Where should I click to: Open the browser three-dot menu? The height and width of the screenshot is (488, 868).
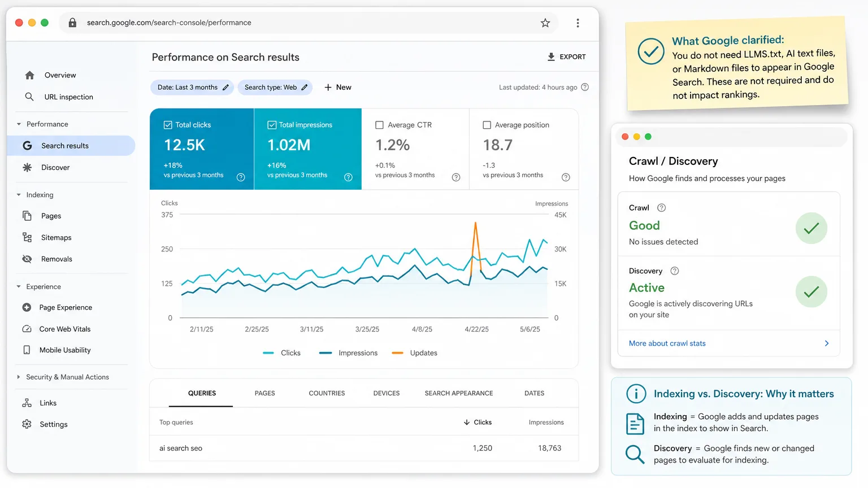(x=578, y=23)
